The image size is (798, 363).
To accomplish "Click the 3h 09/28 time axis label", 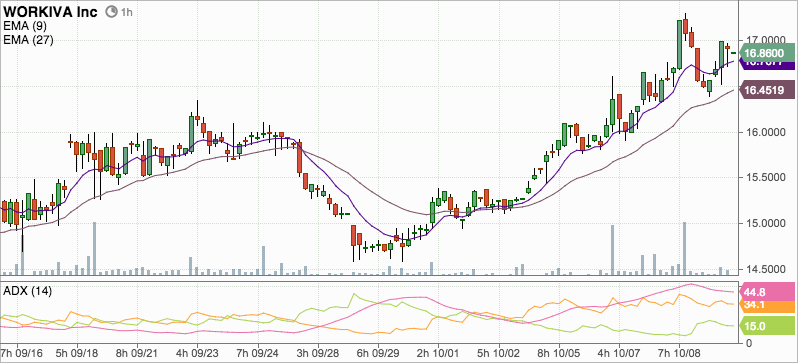I will (318, 352).
